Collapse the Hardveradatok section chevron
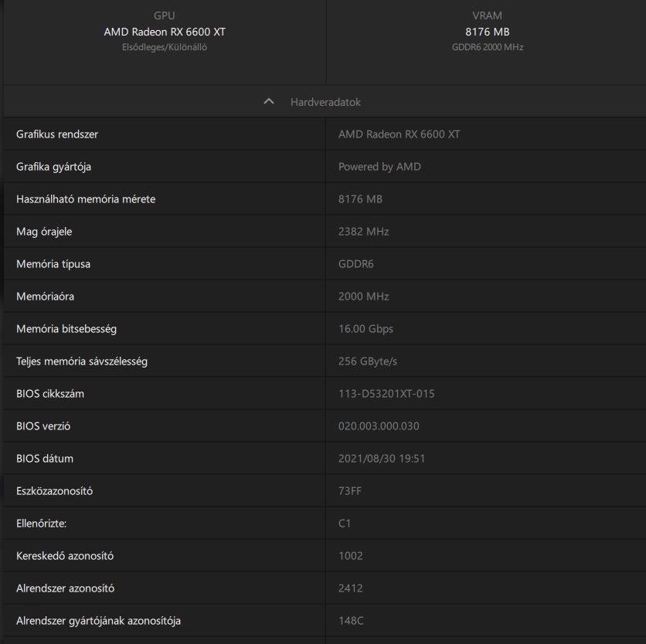The width and height of the screenshot is (646, 644). pyautogui.click(x=269, y=102)
